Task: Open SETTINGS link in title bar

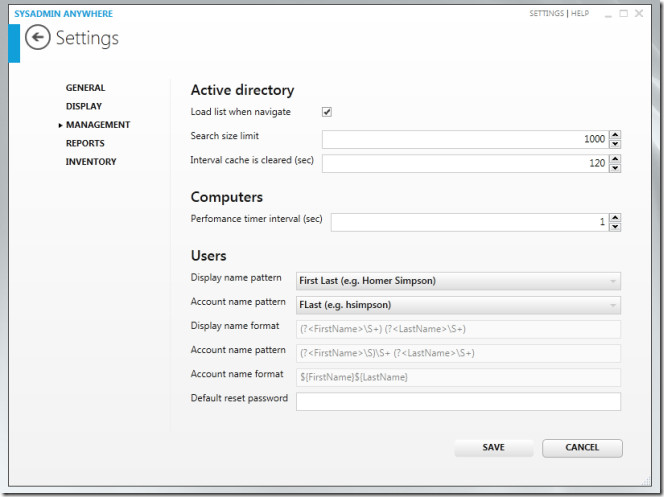Action: (546, 14)
